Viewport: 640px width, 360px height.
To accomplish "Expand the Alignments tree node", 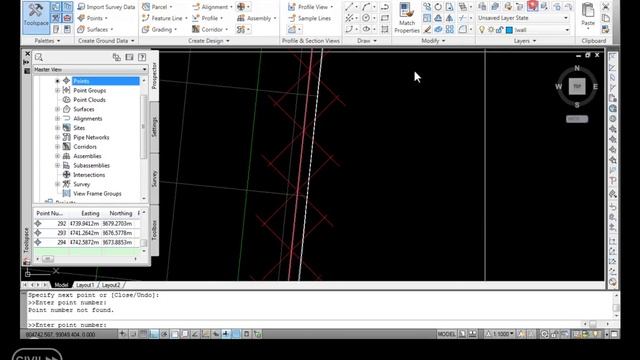I will tap(58, 118).
